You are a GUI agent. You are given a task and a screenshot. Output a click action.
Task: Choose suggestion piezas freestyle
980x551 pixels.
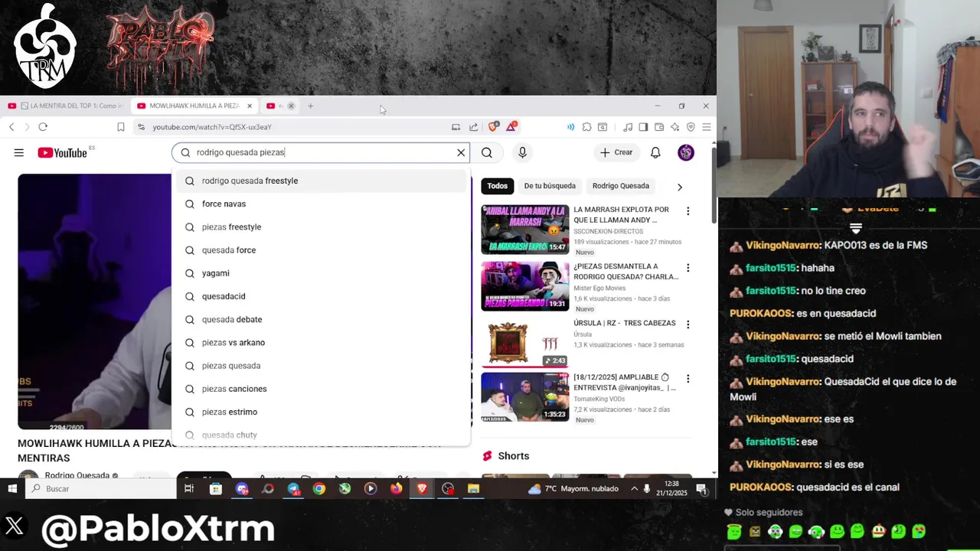321,227
